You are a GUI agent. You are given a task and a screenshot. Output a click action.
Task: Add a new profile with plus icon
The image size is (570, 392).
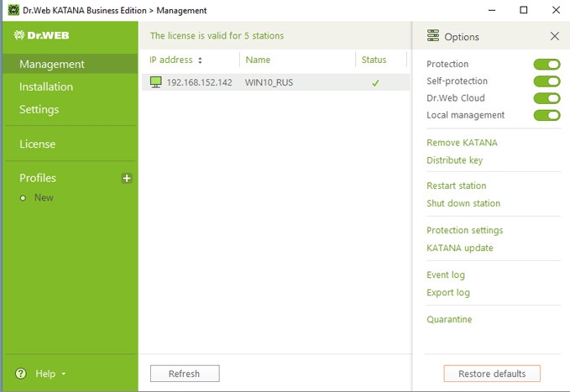(127, 178)
